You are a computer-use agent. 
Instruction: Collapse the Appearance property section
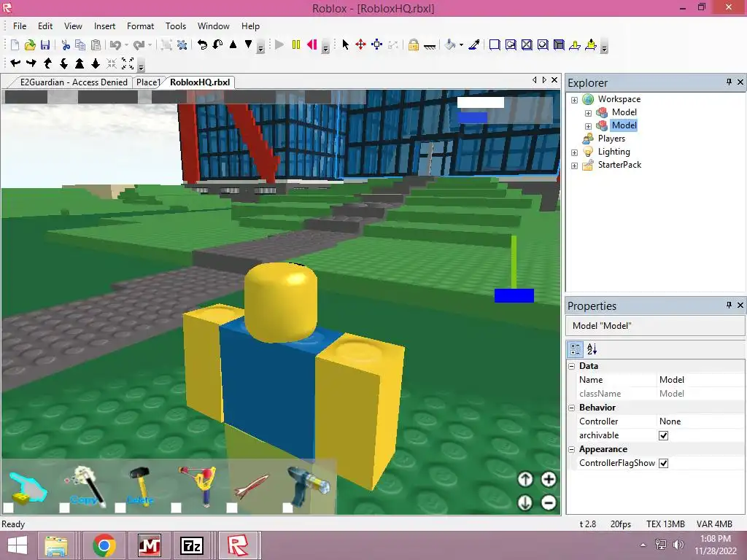(572, 449)
